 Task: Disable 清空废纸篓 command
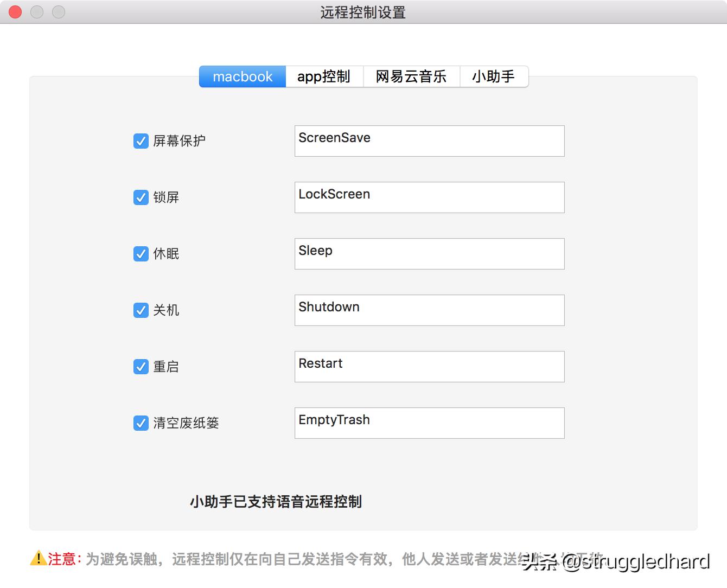141,423
